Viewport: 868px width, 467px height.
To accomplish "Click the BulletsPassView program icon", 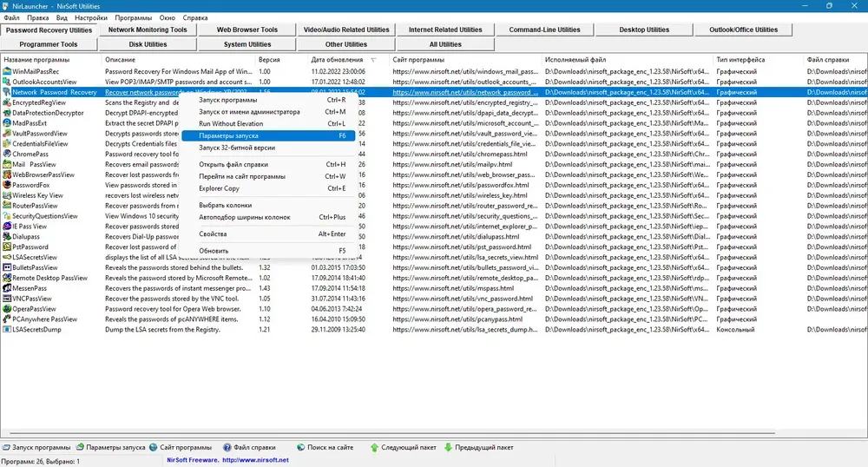I will pos(7,268).
